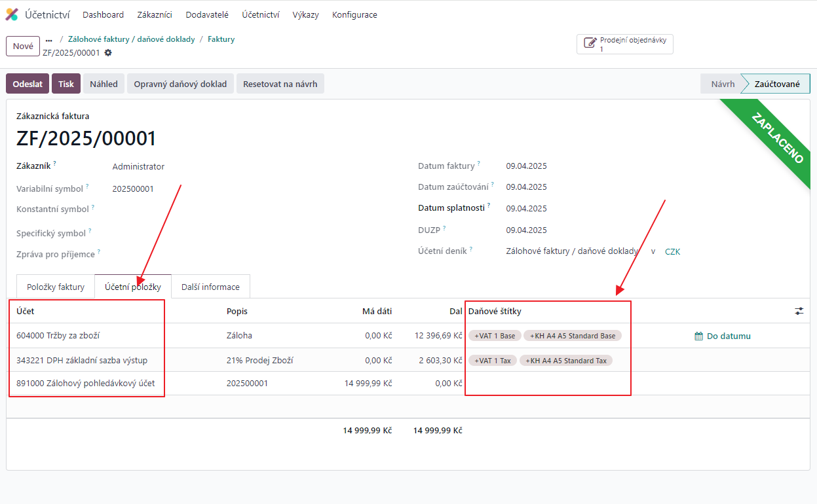This screenshot has width=817, height=504.
Task: Open the Konfigurace menu
Action: (354, 15)
